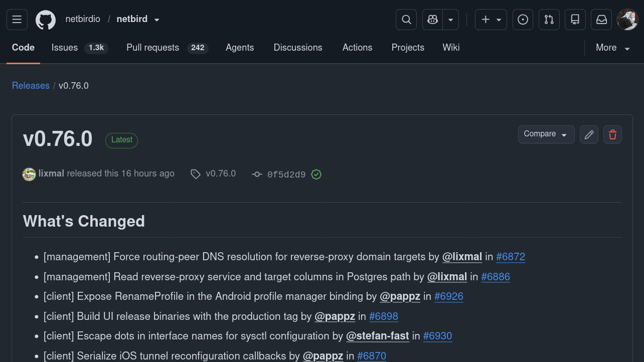Click the 1.3k issues counter
644x362 pixels.
coord(96,48)
